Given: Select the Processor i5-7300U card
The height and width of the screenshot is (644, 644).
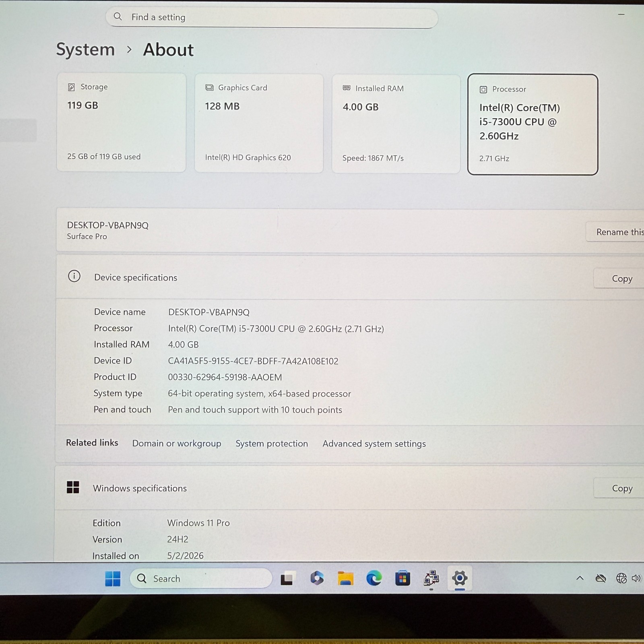Looking at the screenshot, I should coord(533,124).
